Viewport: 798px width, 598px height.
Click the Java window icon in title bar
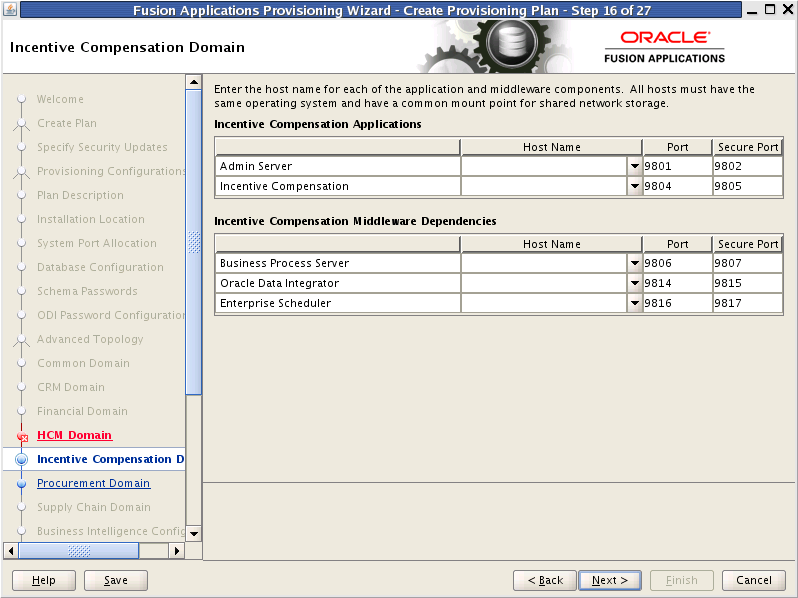[10, 9]
